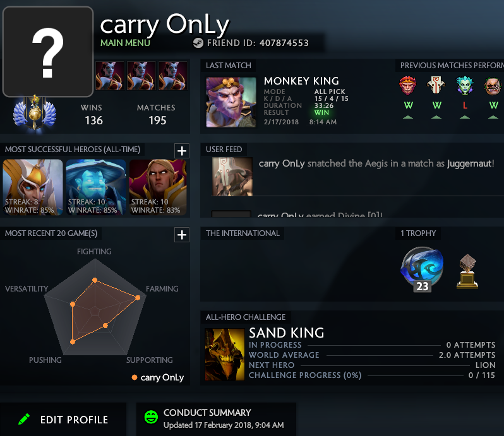Viewport: 504px width, 436px height.
Task: Expand Most Recent 20 Games plus button
Action: [x=182, y=235]
